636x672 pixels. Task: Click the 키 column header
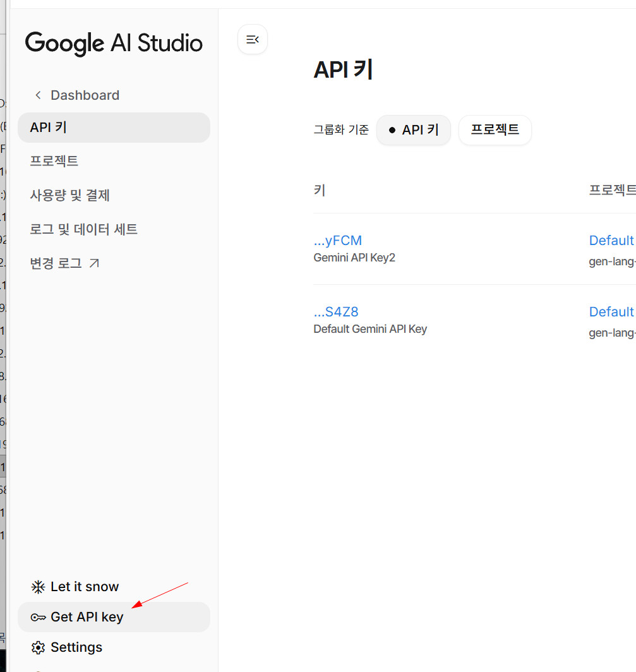tap(320, 190)
